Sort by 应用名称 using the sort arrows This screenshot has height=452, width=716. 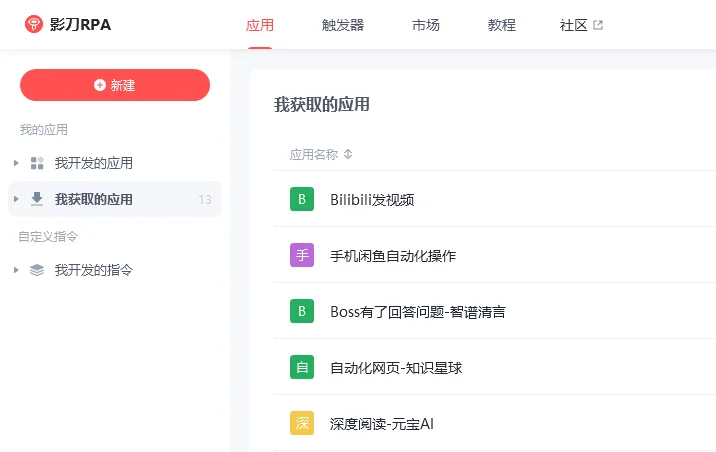(348, 154)
